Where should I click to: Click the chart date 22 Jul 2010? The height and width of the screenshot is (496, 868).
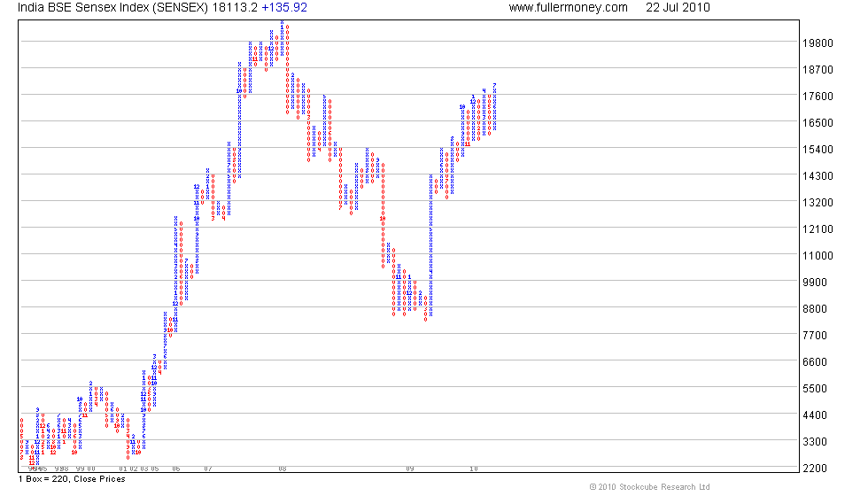coord(678,8)
